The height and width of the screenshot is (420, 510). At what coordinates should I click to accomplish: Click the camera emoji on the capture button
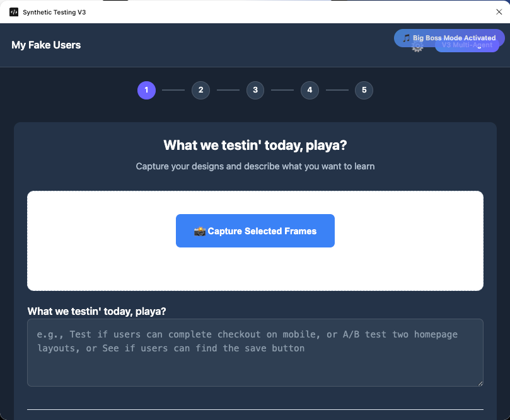tap(199, 231)
